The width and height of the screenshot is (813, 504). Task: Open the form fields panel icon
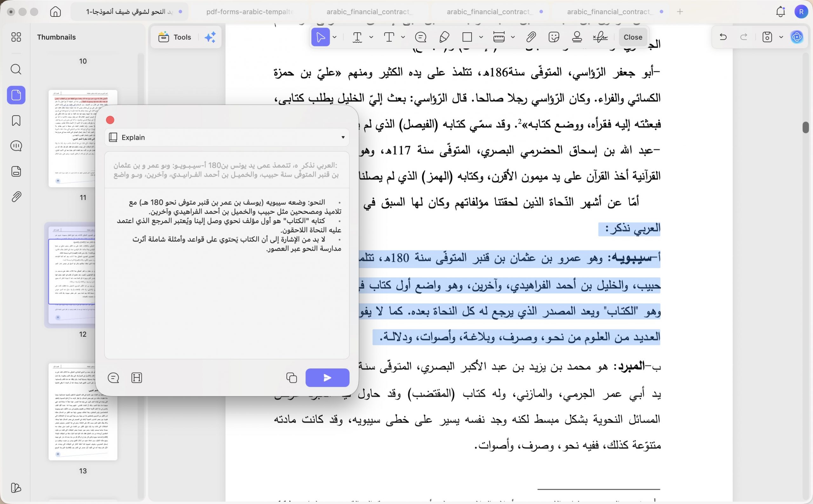tap(16, 171)
